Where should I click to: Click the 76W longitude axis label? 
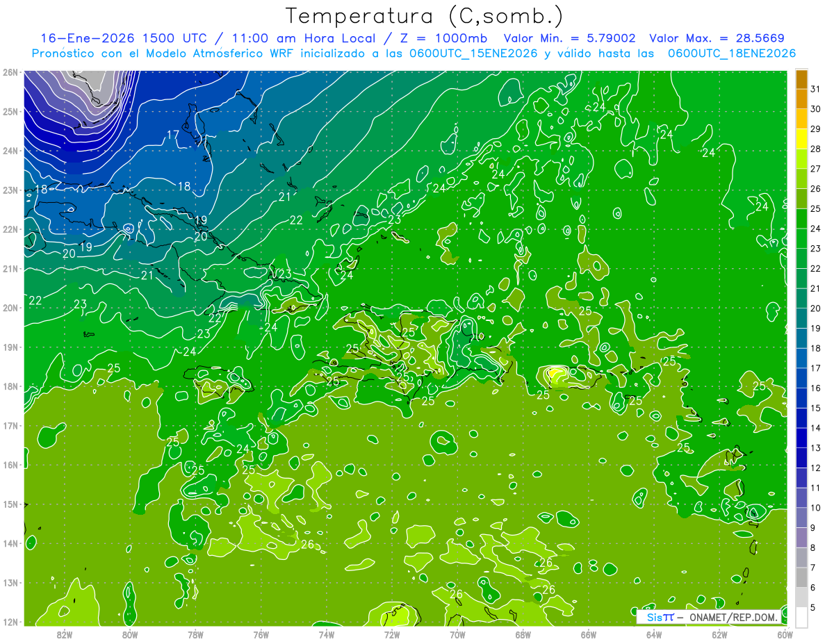tap(261, 634)
